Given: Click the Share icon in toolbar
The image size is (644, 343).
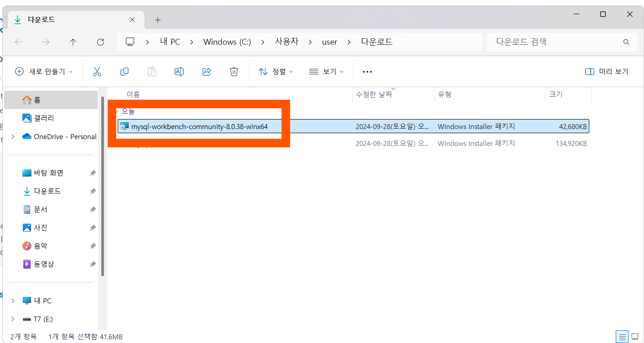Looking at the screenshot, I should point(207,72).
